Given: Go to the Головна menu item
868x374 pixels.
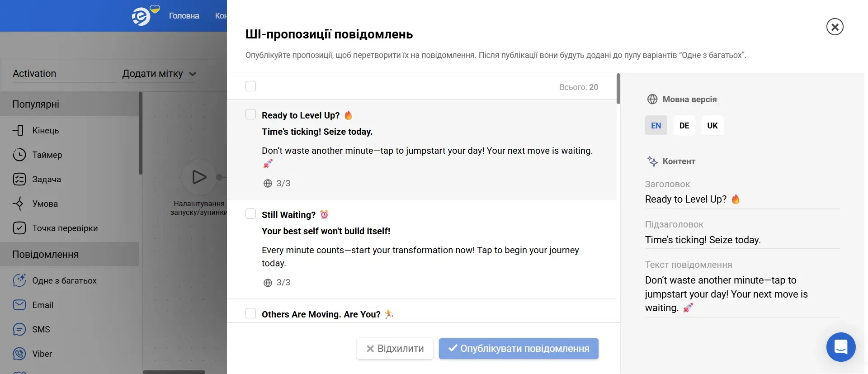Looking at the screenshot, I should (x=183, y=15).
